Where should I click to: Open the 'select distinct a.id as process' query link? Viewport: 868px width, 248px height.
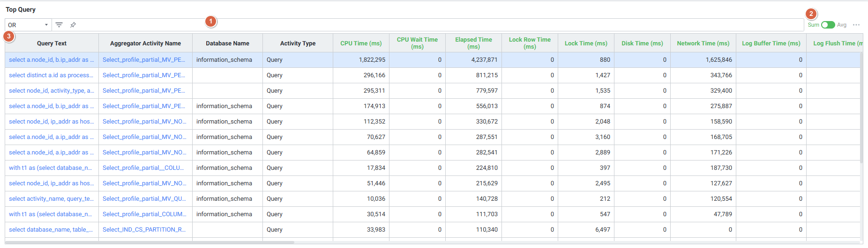51,75
